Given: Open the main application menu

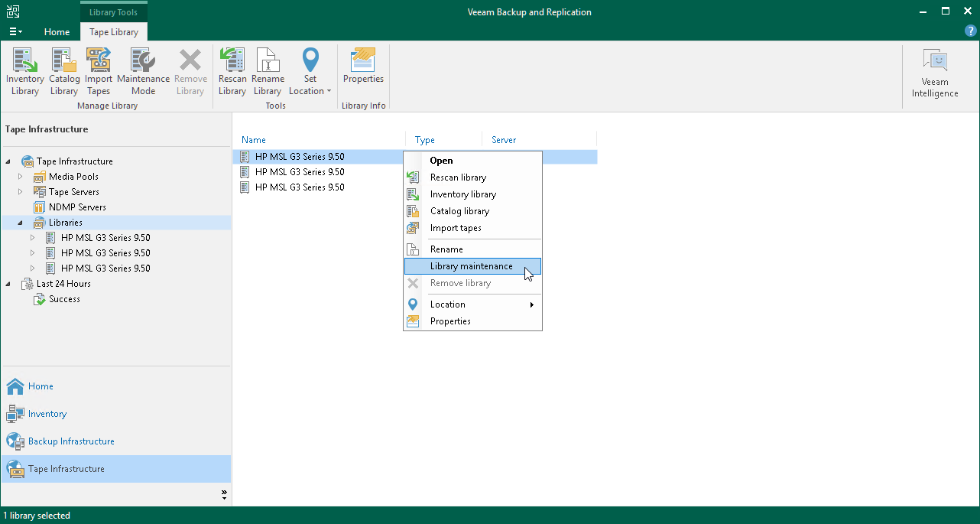Looking at the screenshot, I should point(15,31).
